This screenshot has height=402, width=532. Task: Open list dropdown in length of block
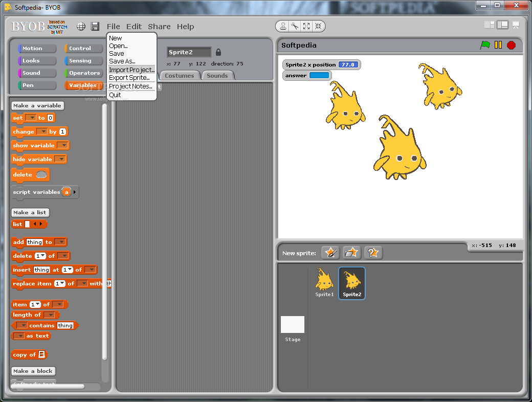tap(49, 315)
